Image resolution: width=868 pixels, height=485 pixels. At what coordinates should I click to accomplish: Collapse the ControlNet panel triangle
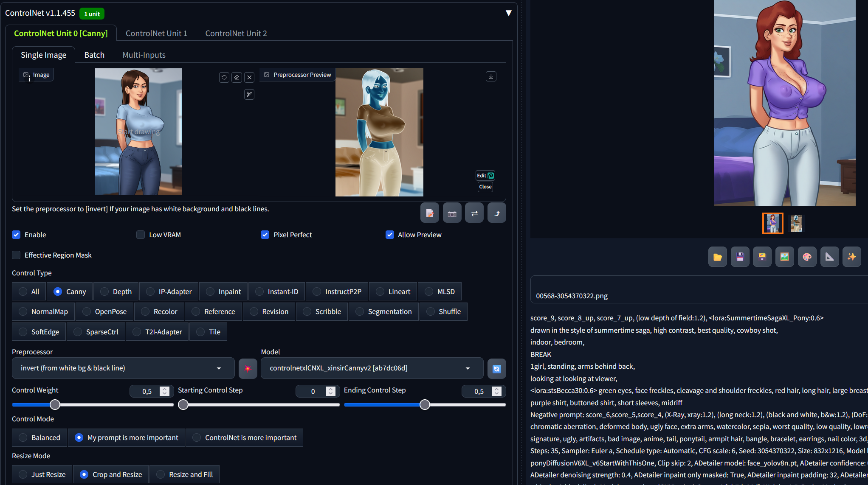(x=508, y=13)
